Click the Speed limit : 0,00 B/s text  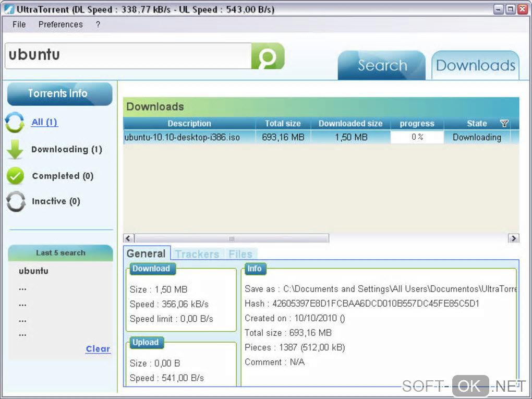[x=172, y=319]
